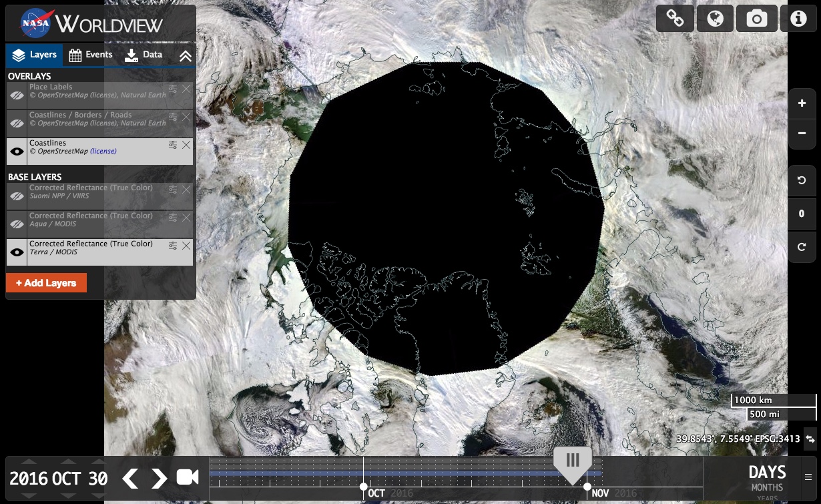The height and width of the screenshot is (504, 821).
Task: Hide the Terra / MODIS base layer
Action: pos(17,252)
